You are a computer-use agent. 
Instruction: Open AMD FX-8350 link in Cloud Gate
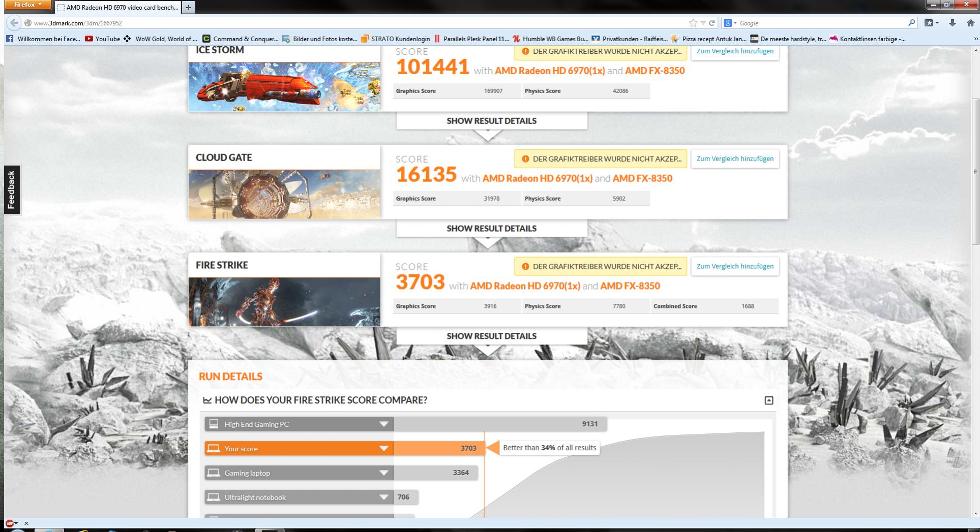pyautogui.click(x=642, y=178)
